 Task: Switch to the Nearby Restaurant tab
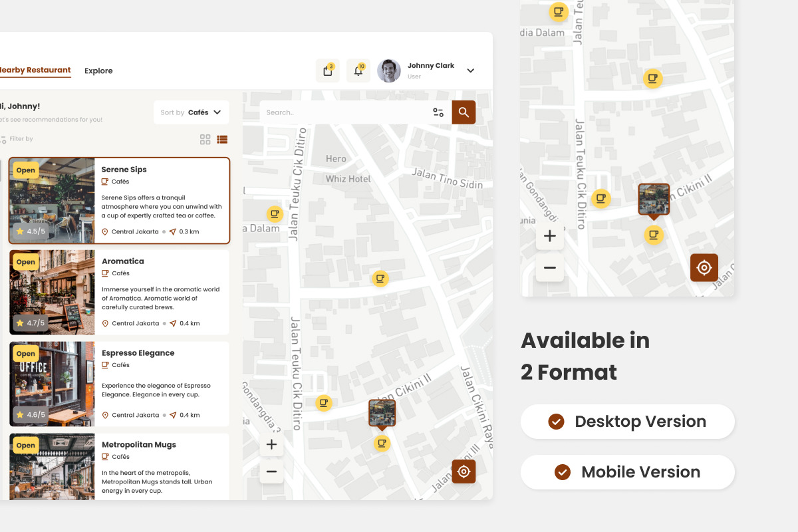coord(34,70)
